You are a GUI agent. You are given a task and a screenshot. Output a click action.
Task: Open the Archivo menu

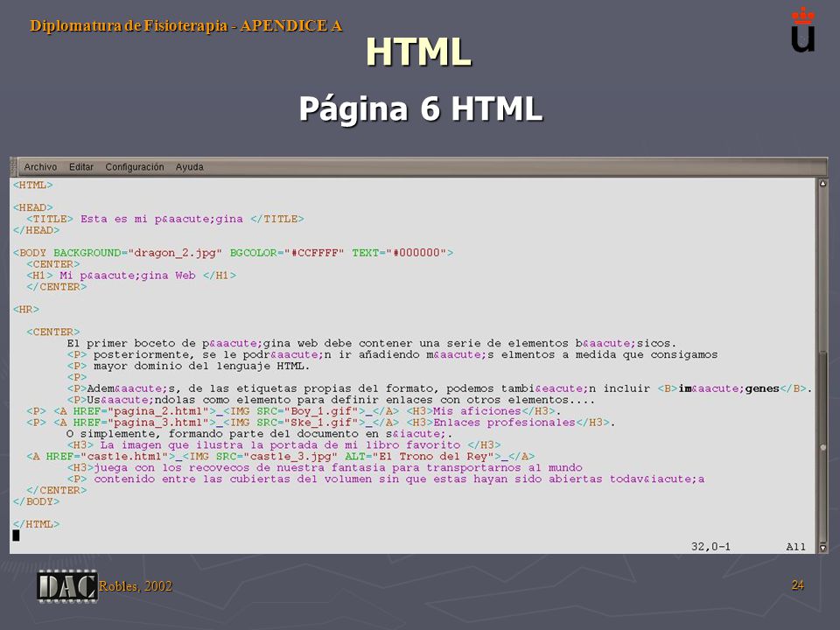[x=40, y=167]
